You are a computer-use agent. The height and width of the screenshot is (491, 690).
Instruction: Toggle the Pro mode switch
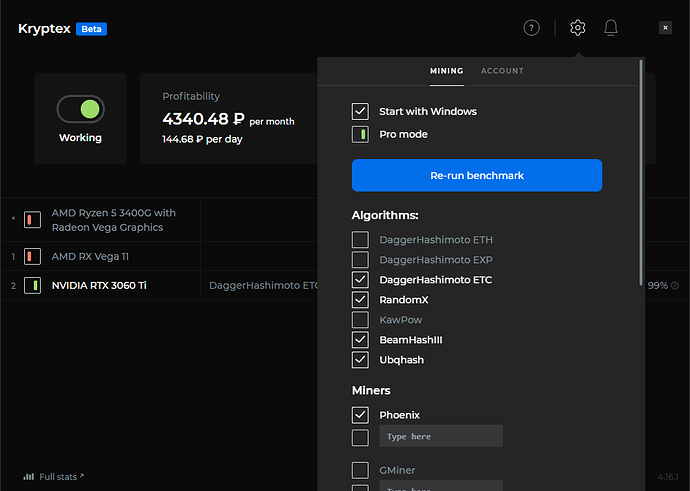tap(360, 134)
